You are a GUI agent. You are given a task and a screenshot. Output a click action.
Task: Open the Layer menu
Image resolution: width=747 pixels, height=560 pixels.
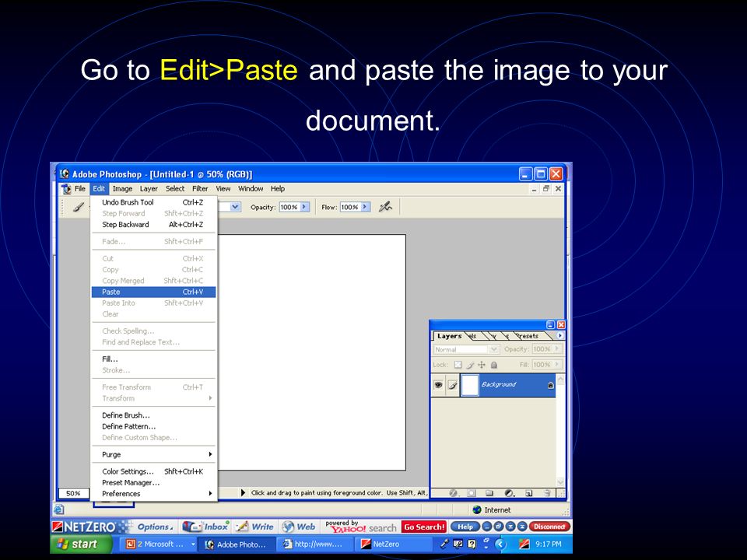coord(149,188)
